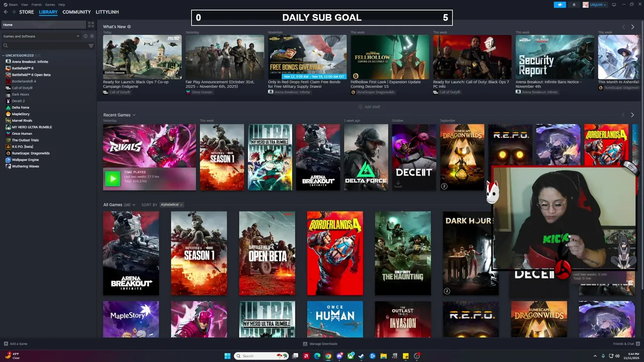Open File Explorer from the taskbar
This screenshot has width=644, height=362.
(383, 356)
